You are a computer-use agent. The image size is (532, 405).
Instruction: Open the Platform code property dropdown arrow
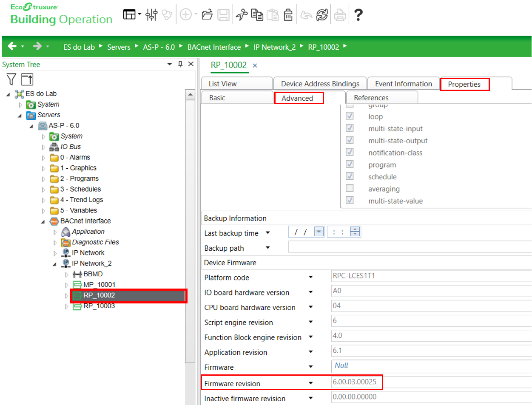click(x=311, y=277)
